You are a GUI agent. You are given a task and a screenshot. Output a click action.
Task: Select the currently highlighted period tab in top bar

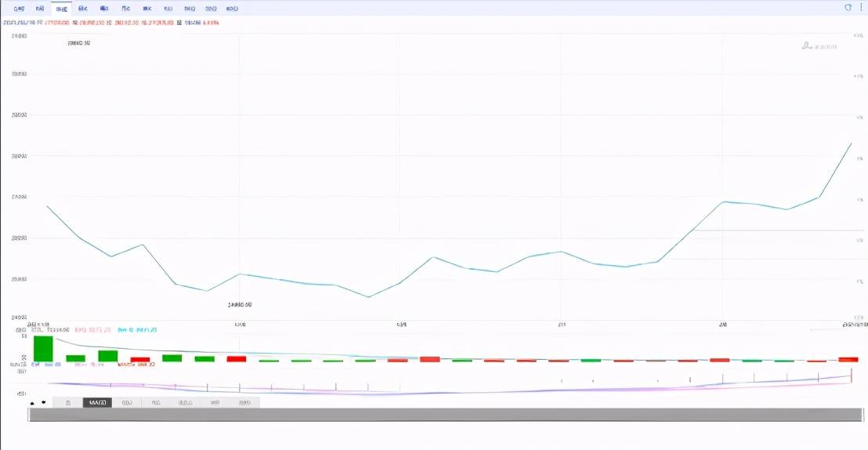pyautogui.click(x=61, y=9)
